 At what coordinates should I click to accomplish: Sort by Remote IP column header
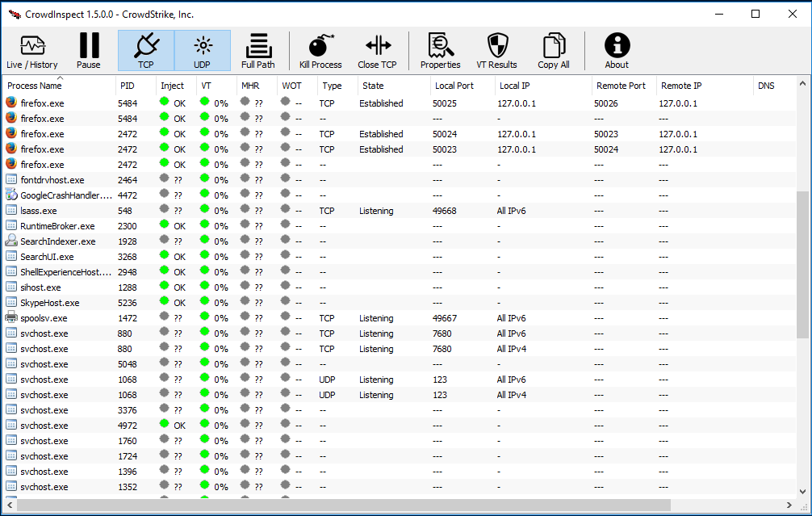click(705, 86)
